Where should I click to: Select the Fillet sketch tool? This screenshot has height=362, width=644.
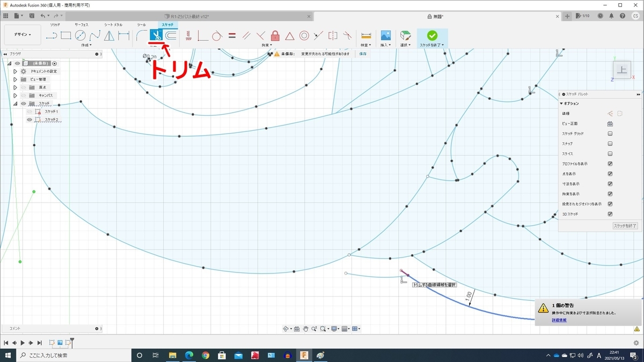click(142, 36)
